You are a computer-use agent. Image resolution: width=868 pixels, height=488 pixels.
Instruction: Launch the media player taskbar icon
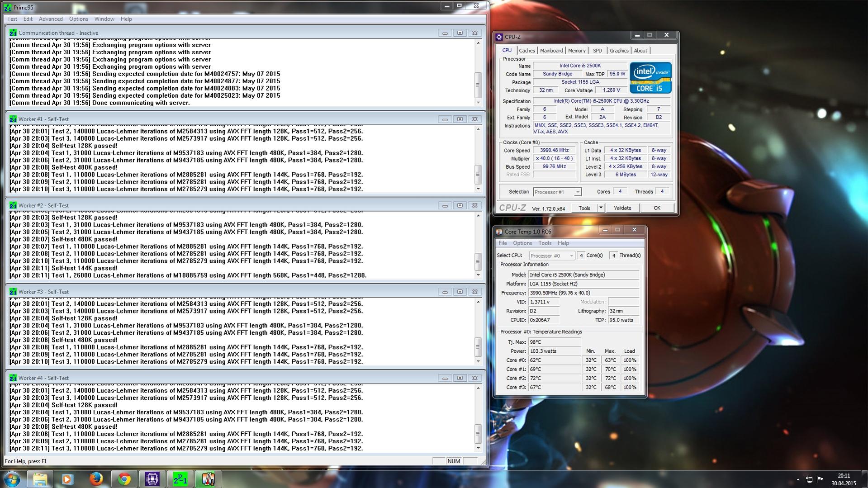[67, 479]
